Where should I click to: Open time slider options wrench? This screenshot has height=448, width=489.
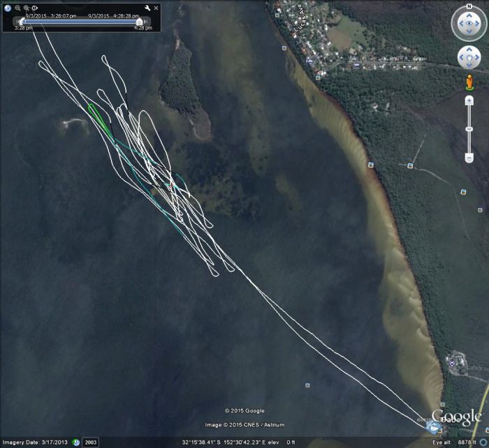tap(147, 8)
